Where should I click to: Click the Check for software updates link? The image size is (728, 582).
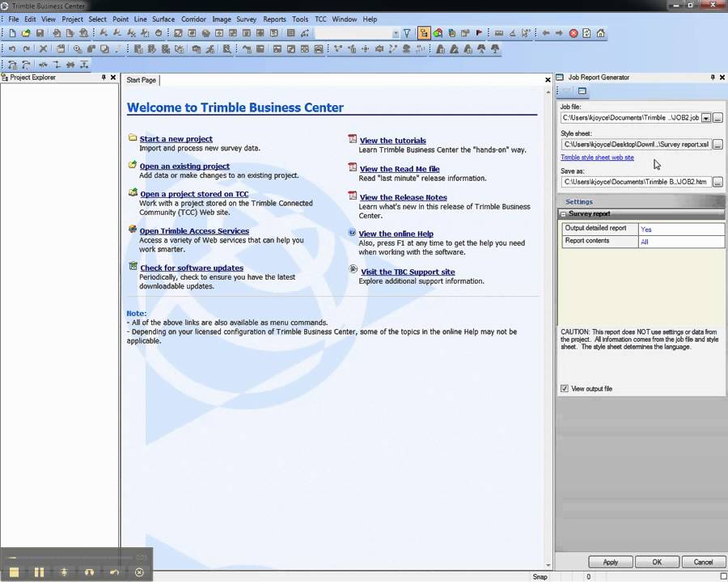[192, 268]
